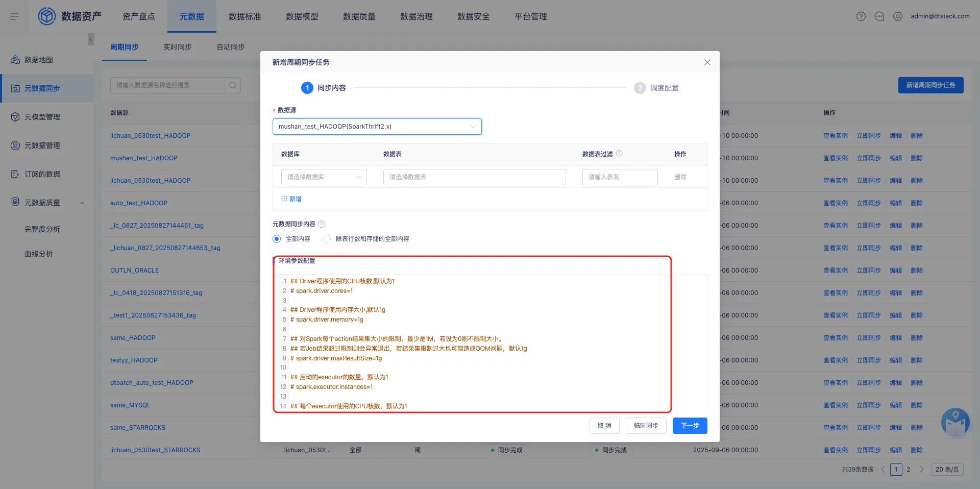Screen dimensions: 980x489
Task: Expand the 请选择数据库 dropdown
Action: pos(324,177)
